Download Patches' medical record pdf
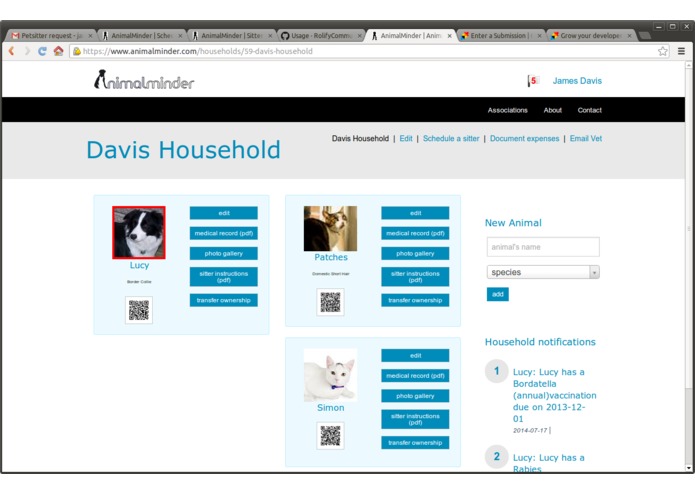 (x=415, y=233)
